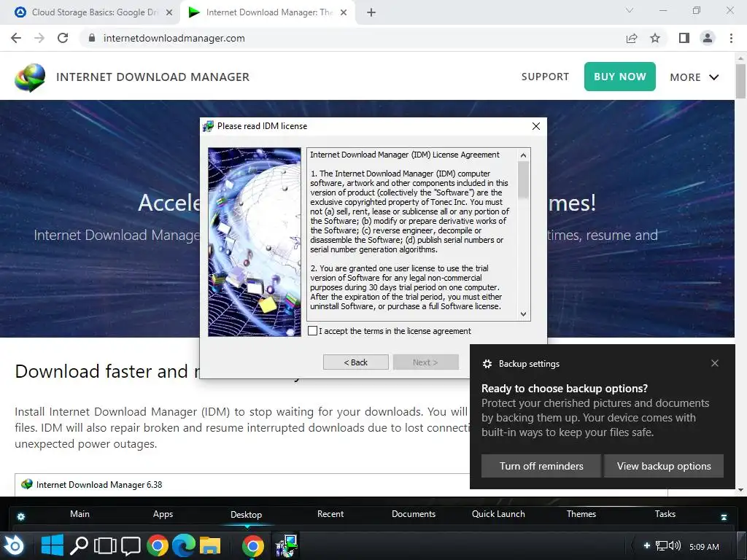The image size is (747, 560).
Task: Click the web page vertical scrollbar thumb
Action: click(x=740, y=81)
